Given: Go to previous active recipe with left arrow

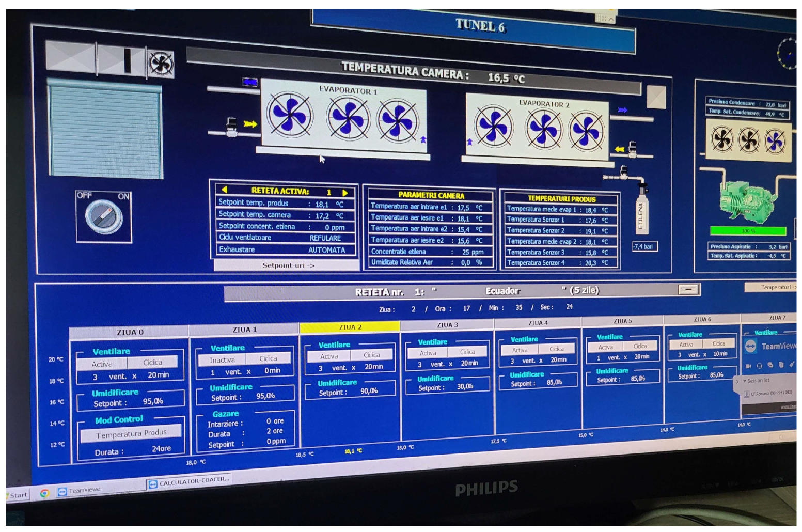Looking at the screenshot, I should [x=224, y=190].
